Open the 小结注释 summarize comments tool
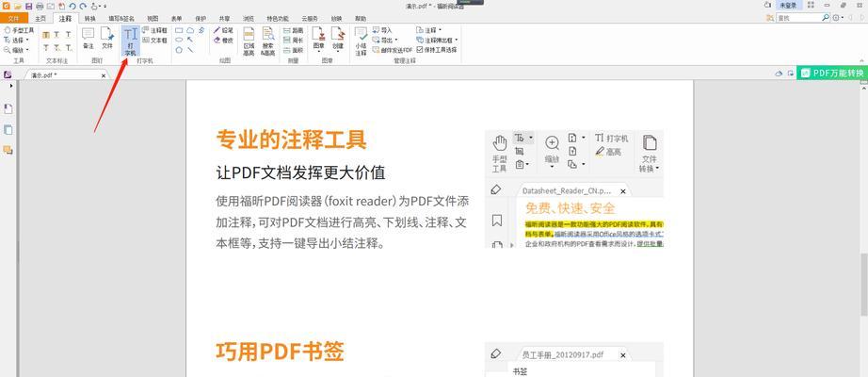 pyautogui.click(x=361, y=41)
